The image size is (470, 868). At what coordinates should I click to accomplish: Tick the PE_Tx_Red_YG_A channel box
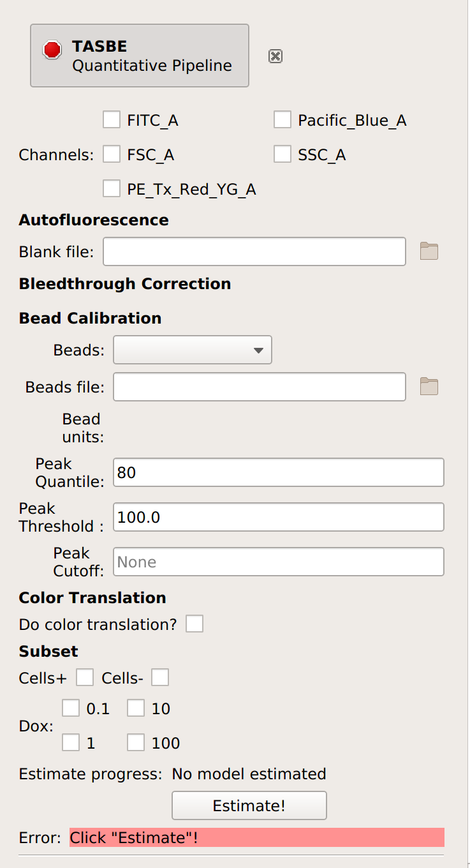click(112, 188)
